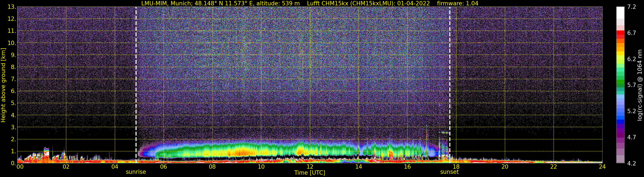Click the '9.' height tick label
The width and height of the screenshot is (644, 177).
pyautogui.click(x=13, y=55)
